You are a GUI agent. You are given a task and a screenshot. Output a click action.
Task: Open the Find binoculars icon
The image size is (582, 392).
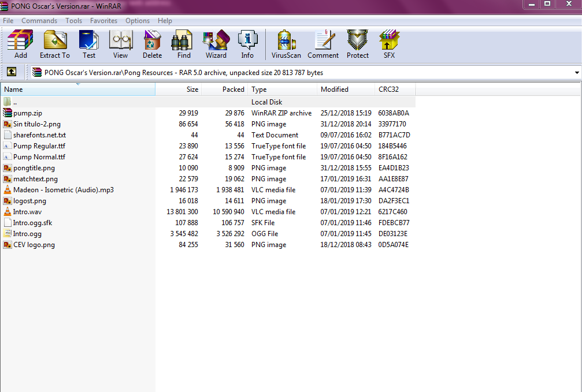click(x=181, y=40)
